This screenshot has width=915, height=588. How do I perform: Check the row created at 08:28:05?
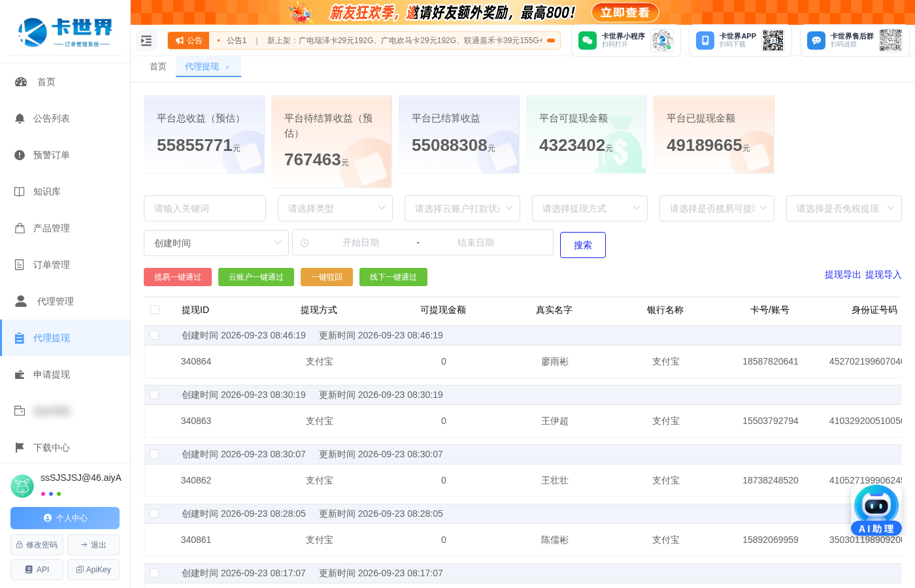tap(154, 514)
